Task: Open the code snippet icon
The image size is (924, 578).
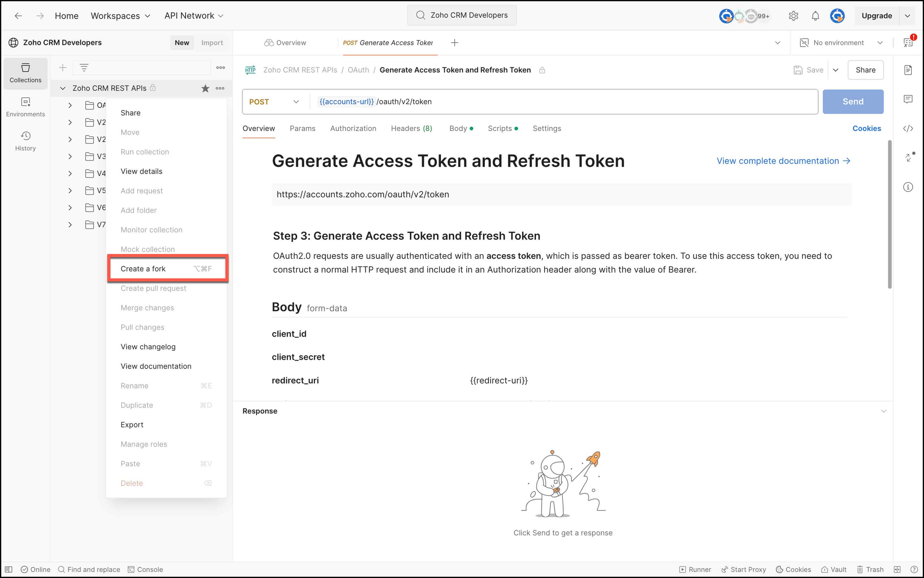Action: point(908,129)
